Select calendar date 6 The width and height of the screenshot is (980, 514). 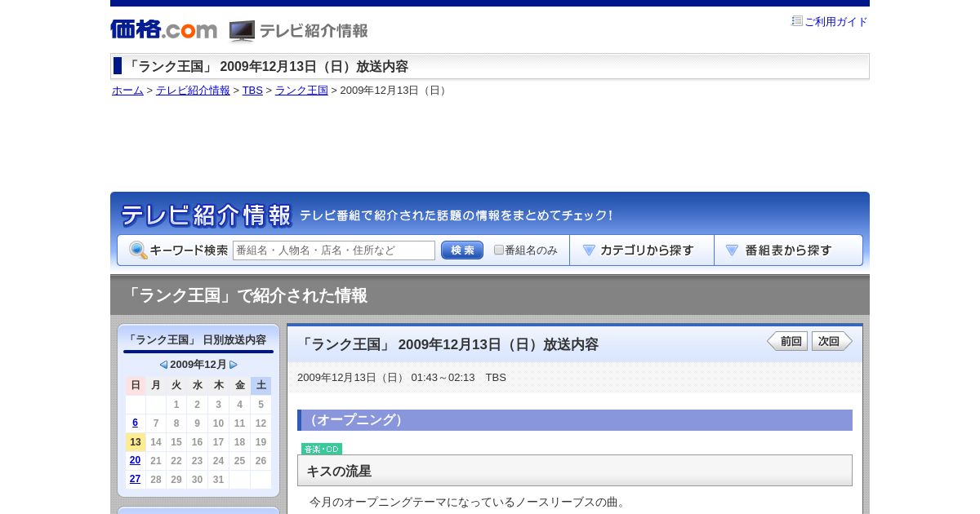136,423
